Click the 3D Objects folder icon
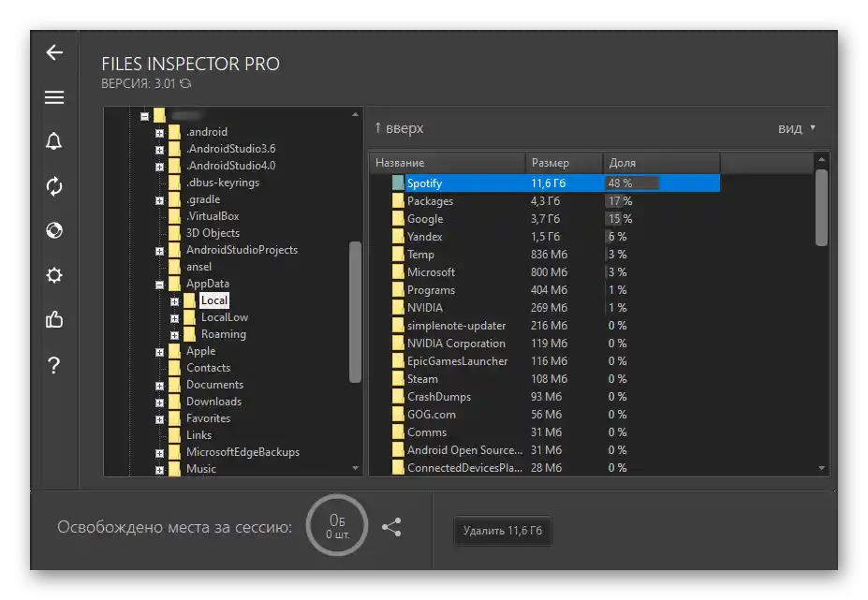 tap(174, 233)
